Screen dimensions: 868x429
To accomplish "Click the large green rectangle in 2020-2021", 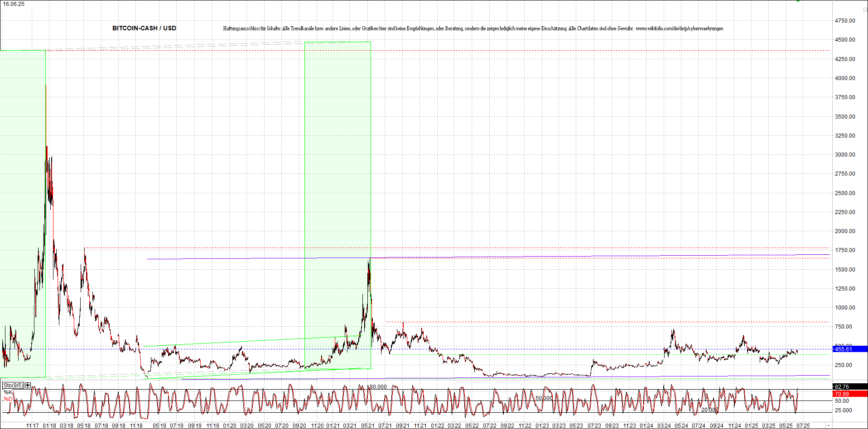I will [x=338, y=181].
